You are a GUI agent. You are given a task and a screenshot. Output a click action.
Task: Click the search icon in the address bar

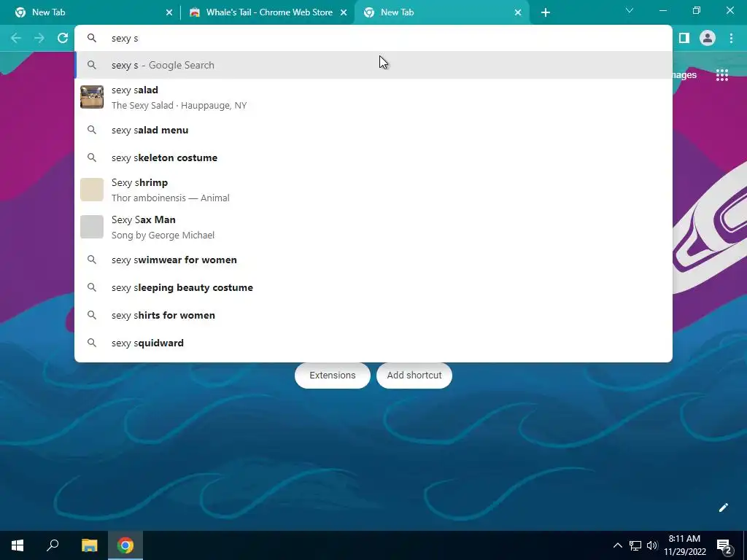click(92, 38)
